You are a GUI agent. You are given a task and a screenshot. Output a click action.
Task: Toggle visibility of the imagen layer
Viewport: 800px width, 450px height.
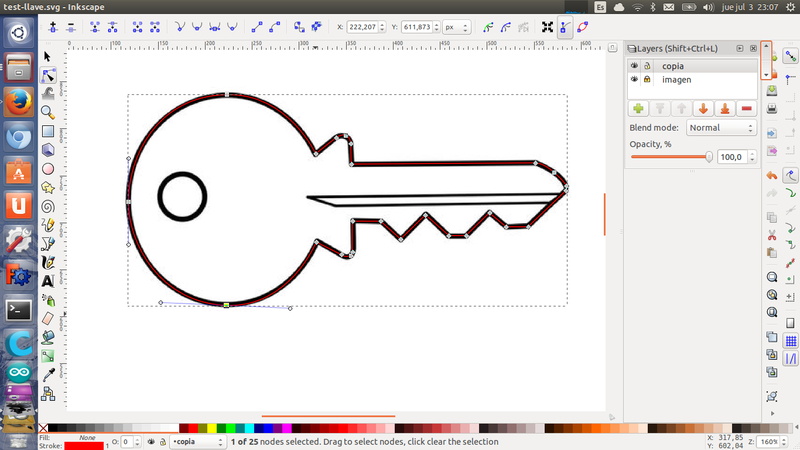click(634, 79)
